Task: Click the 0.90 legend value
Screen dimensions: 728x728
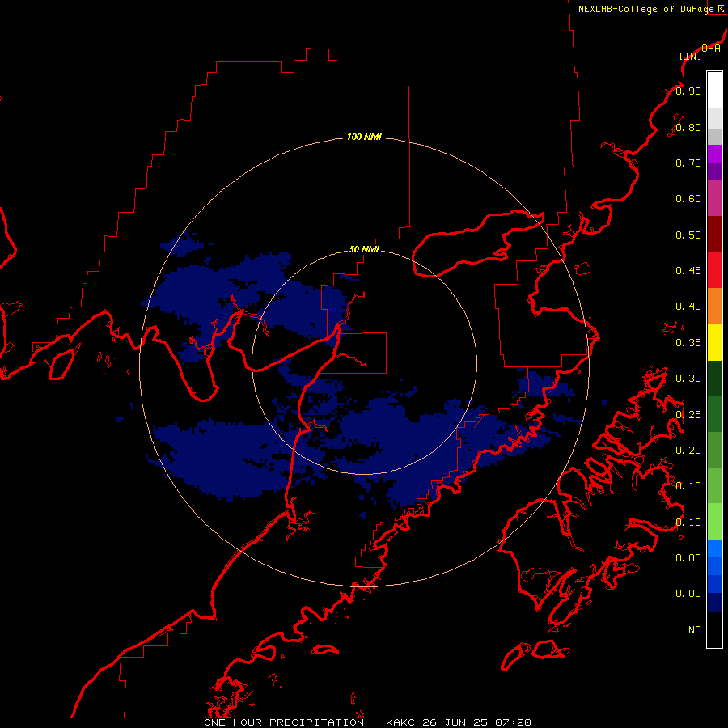Action: [688, 91]
